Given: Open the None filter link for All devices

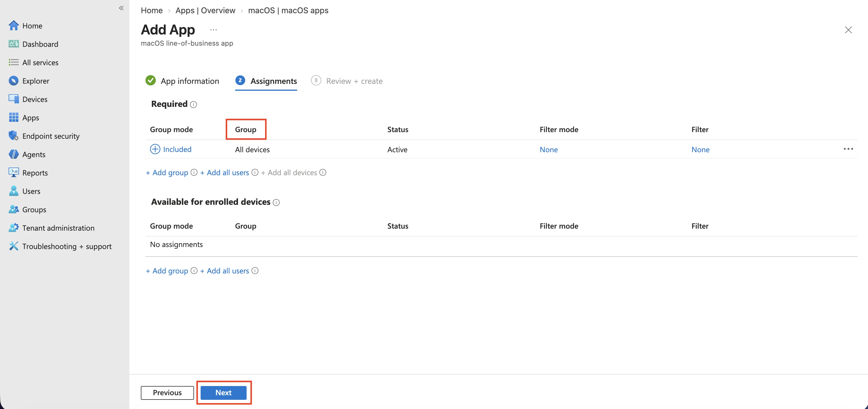Looking at the screenshot, I should point(700,149).
